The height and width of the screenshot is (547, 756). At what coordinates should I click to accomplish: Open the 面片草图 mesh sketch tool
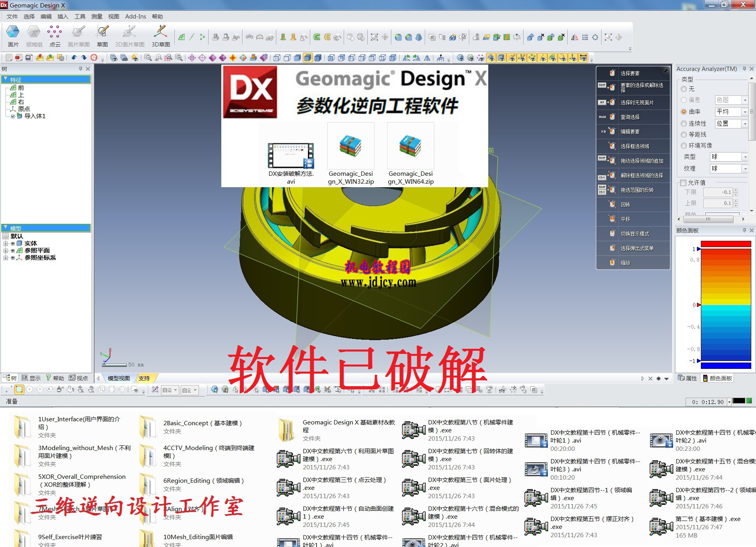coord(79,36)
